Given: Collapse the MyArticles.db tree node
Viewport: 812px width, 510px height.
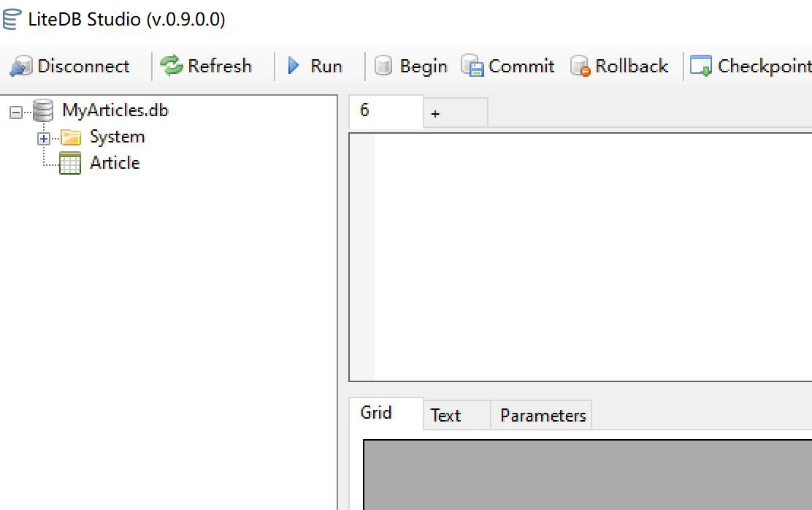Looking at the screenshot, I should click(16, 112).
